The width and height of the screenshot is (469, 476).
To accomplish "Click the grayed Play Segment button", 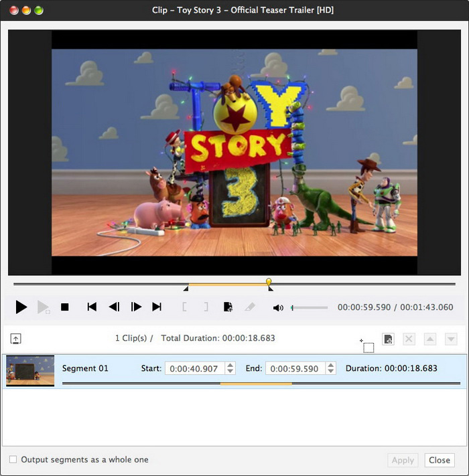I will click(43, 307).
